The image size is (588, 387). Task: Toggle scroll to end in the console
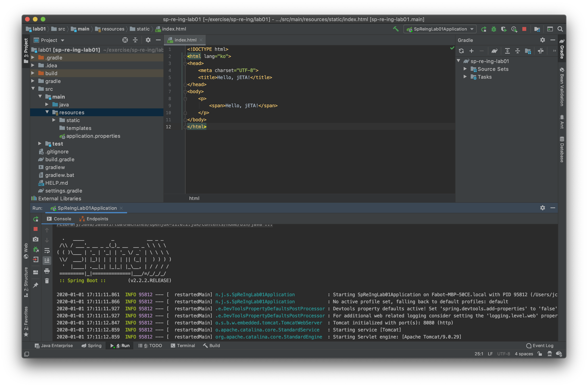pyautogui.click(x=47, y=260)
